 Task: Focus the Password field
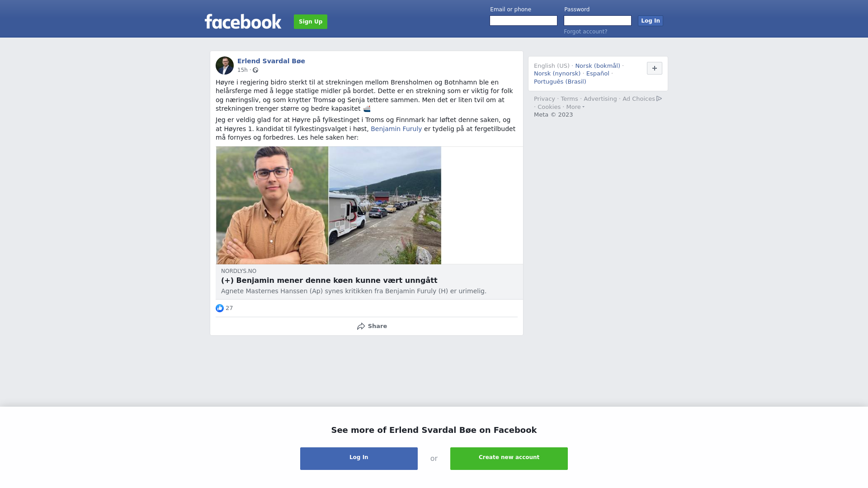[x=598, y=21]
